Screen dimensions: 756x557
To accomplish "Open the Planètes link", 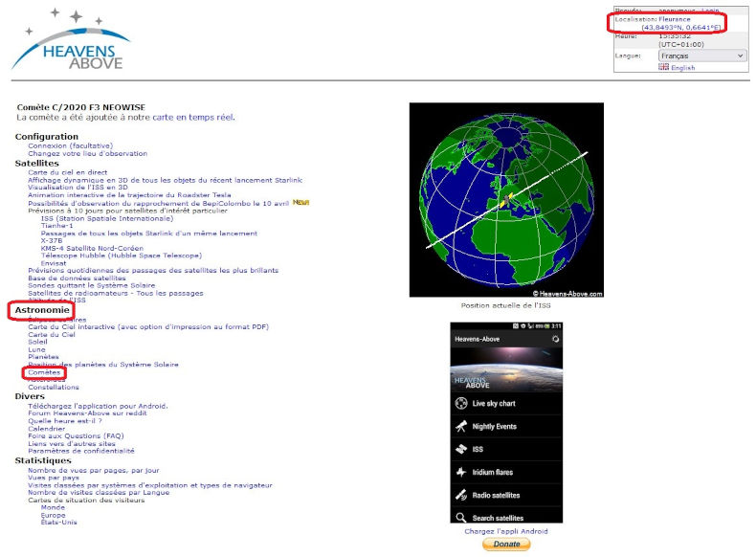I will 43,356.
